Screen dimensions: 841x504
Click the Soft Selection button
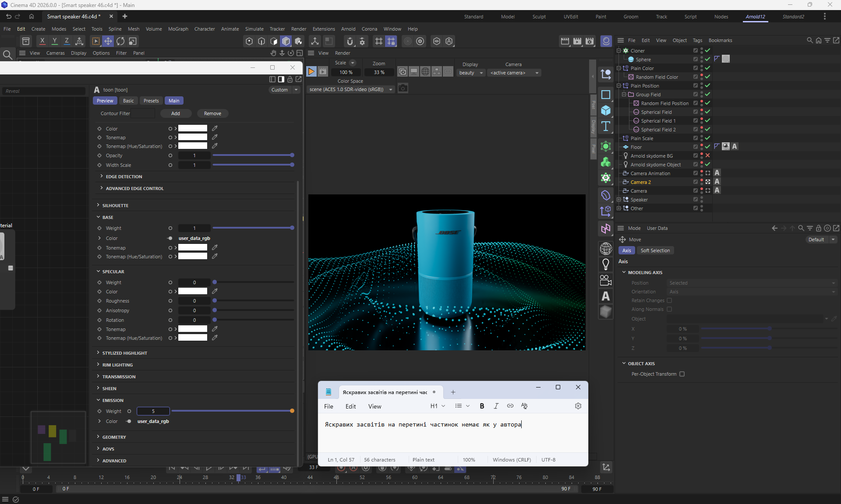655,250
